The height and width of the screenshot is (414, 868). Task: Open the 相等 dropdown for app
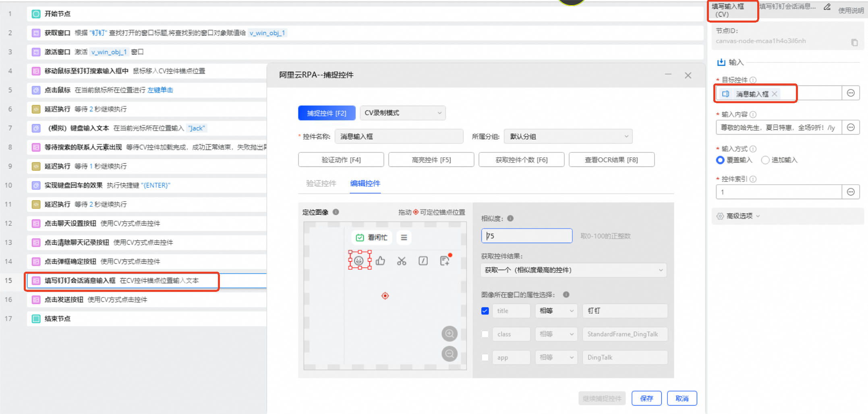[556, 358]
